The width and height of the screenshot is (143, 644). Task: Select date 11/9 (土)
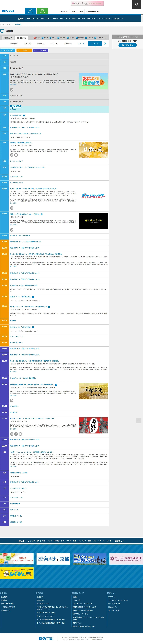point(81,44)
